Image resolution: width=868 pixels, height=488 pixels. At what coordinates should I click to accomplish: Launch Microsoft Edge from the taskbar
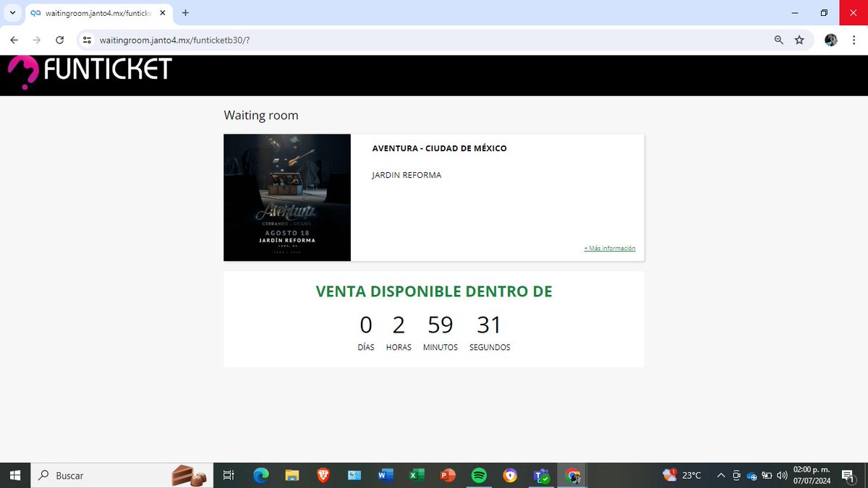(261, 475)
